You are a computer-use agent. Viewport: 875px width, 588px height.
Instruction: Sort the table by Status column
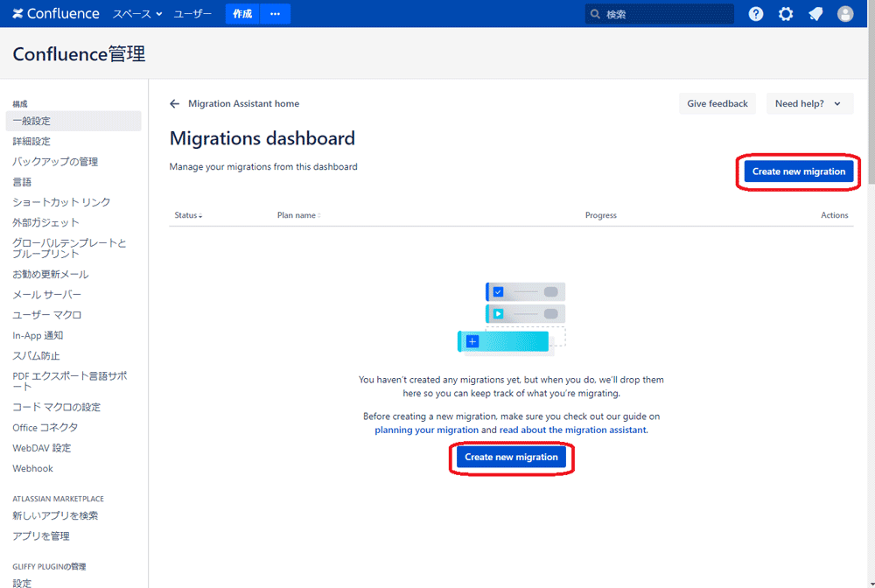[188, 215]
